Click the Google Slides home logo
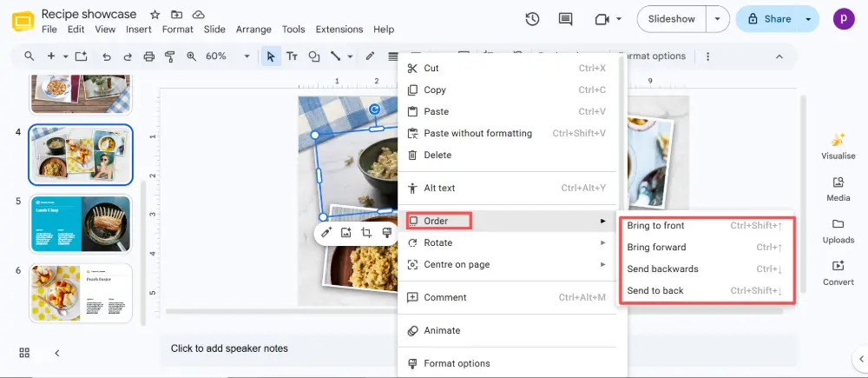The height and width of the screenshot is (378, 868). (x=23, y=21)
